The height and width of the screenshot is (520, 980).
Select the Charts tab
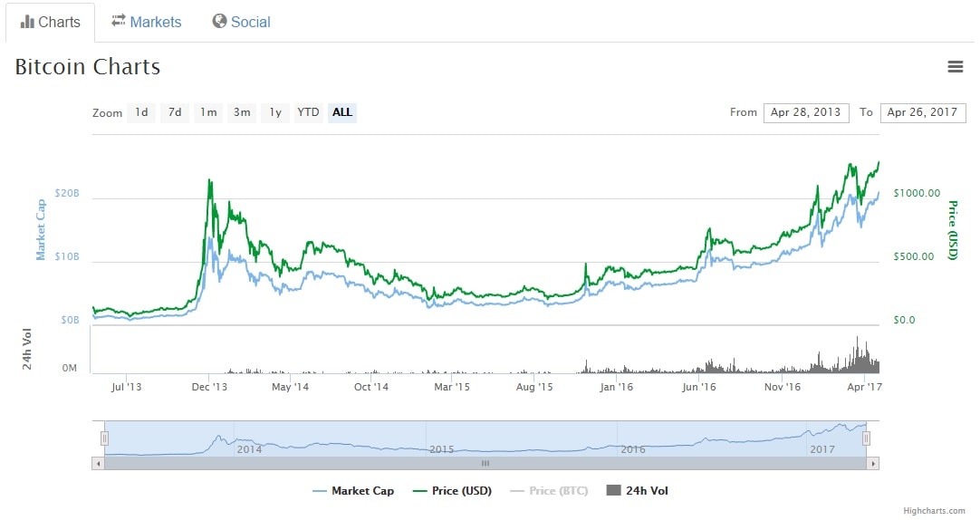click(x=51, y=22)
